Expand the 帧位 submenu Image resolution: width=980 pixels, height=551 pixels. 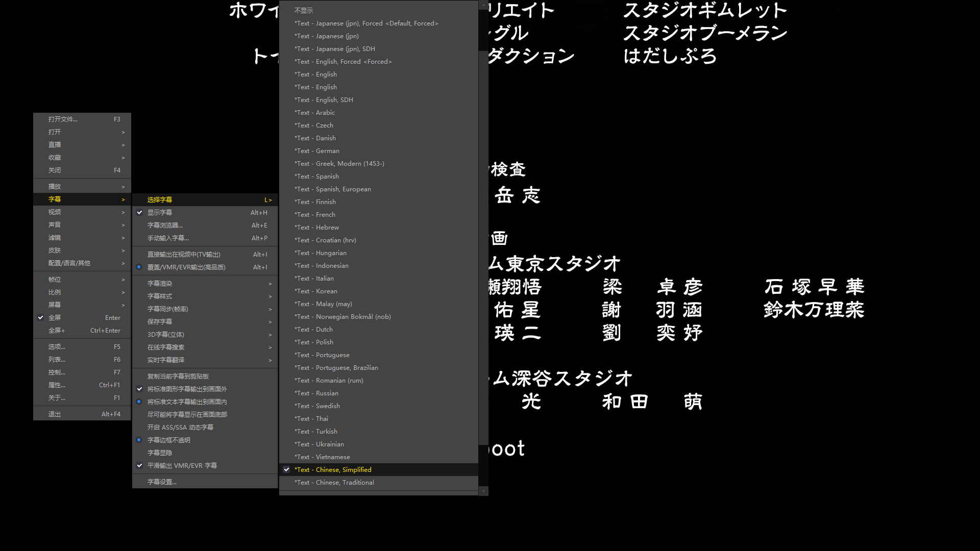coord(82,279)
